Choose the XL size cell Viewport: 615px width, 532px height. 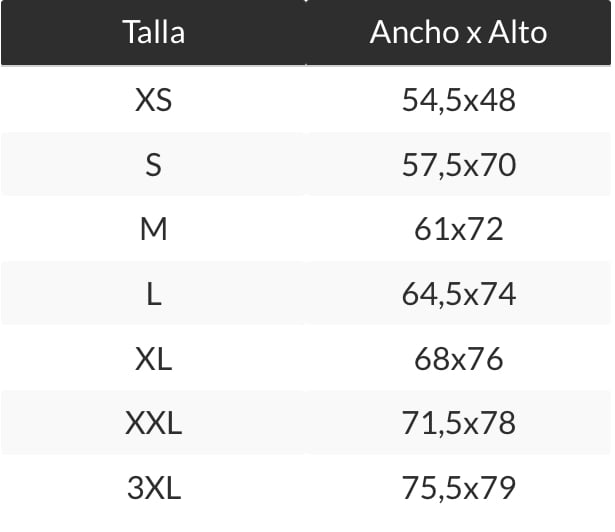coord(153,358)
